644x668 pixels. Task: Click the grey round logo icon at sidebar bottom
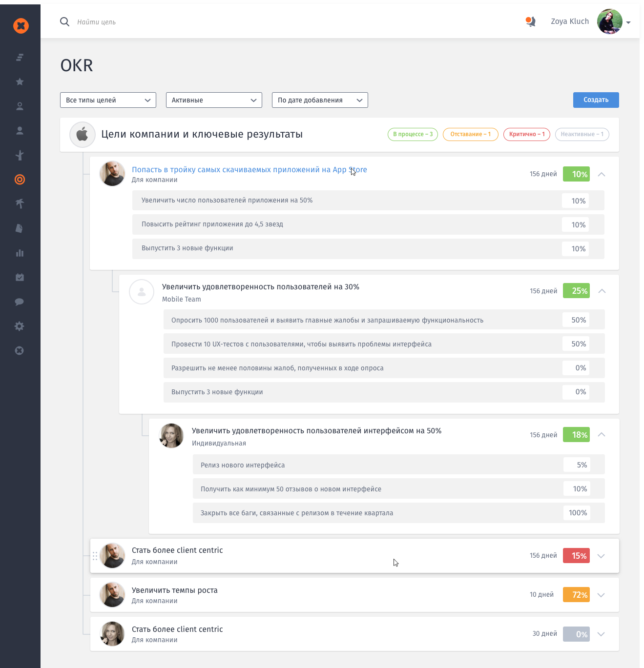click(20, 350)
